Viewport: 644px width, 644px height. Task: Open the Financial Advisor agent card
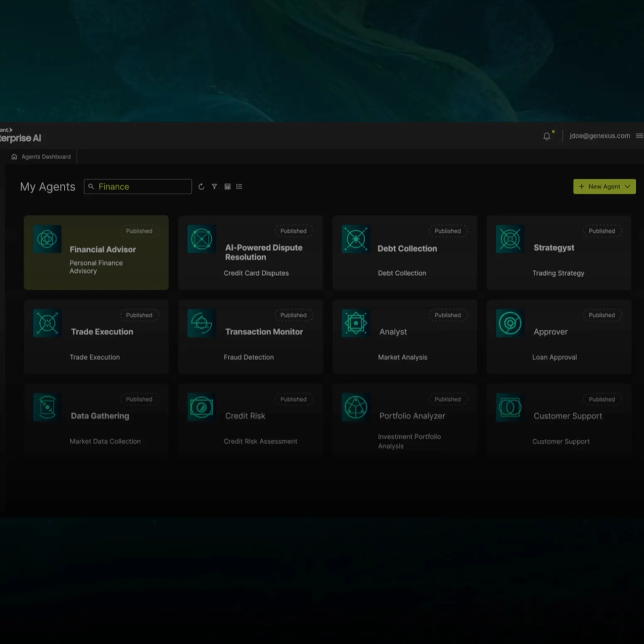click(96, 252)
